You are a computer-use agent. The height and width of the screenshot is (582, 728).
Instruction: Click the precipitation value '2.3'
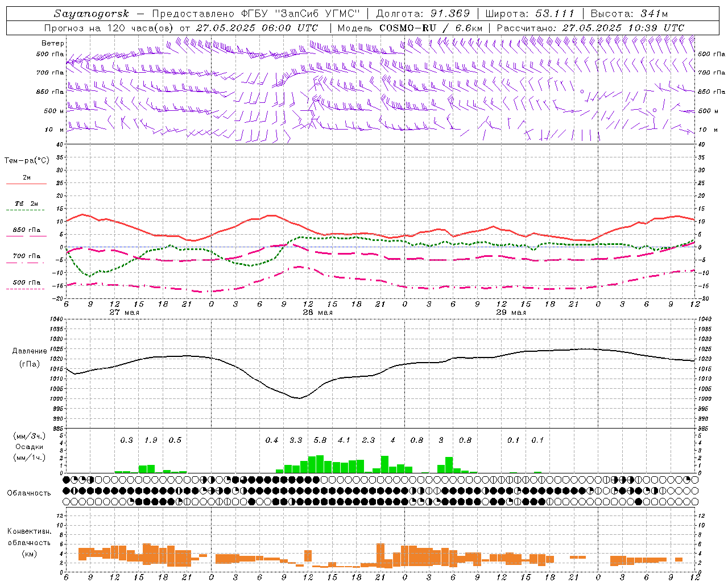pyautogui.click(x=369, y=440)
